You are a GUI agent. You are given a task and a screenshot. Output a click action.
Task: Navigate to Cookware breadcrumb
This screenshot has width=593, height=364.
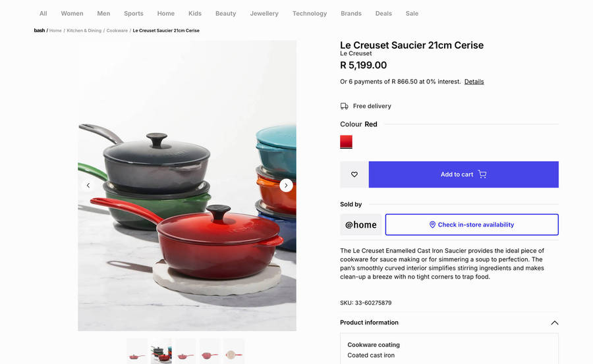117,30
